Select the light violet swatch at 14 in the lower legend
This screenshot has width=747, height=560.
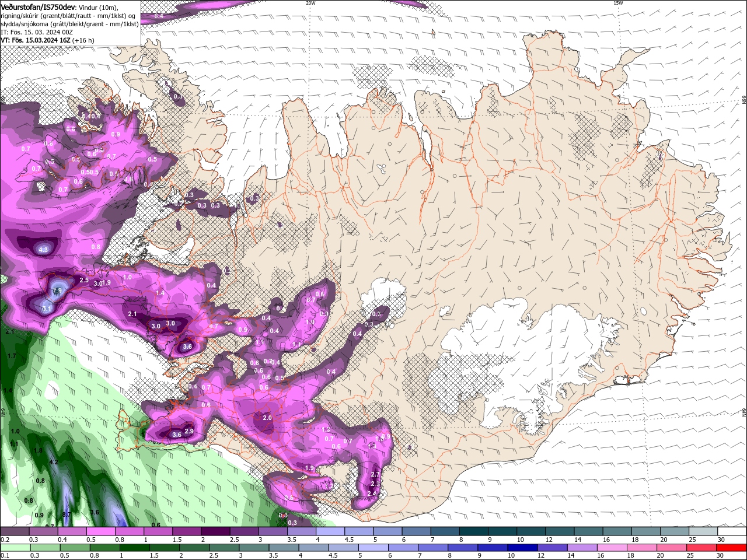tap(581, 548)
